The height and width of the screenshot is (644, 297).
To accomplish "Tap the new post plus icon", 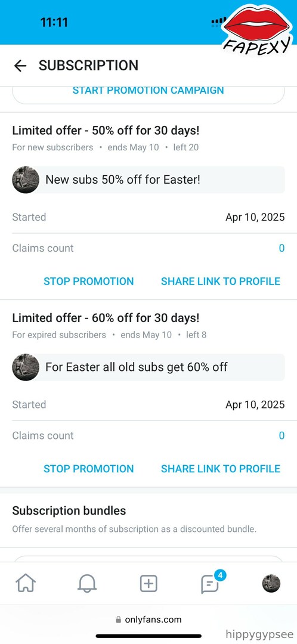I will [x=148, y=583].
